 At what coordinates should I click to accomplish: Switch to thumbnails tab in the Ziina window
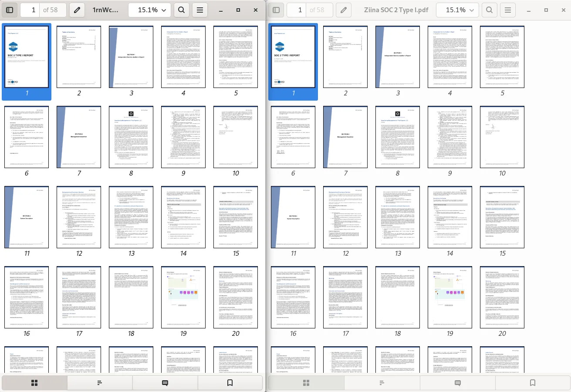point(306,383)
